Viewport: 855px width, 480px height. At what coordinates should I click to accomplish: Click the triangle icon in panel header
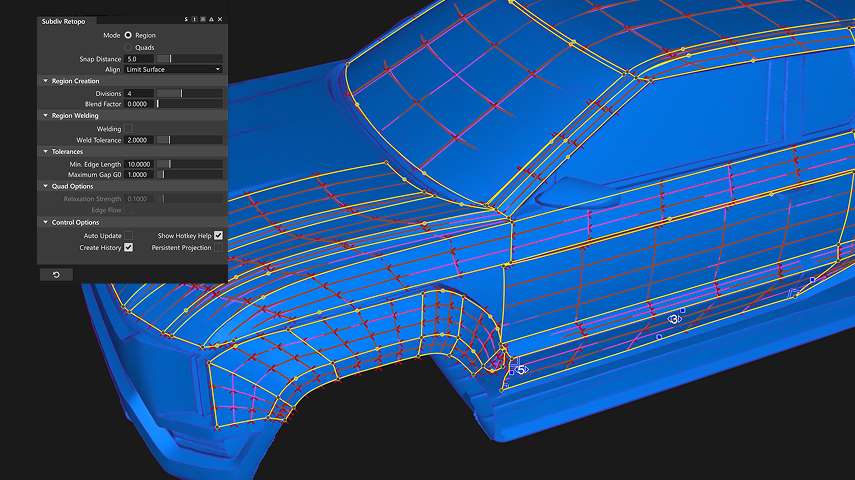click(x=212, y=19)
